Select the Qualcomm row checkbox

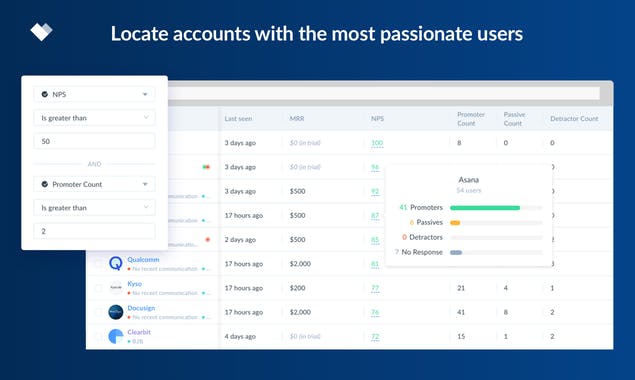(98, 264)
